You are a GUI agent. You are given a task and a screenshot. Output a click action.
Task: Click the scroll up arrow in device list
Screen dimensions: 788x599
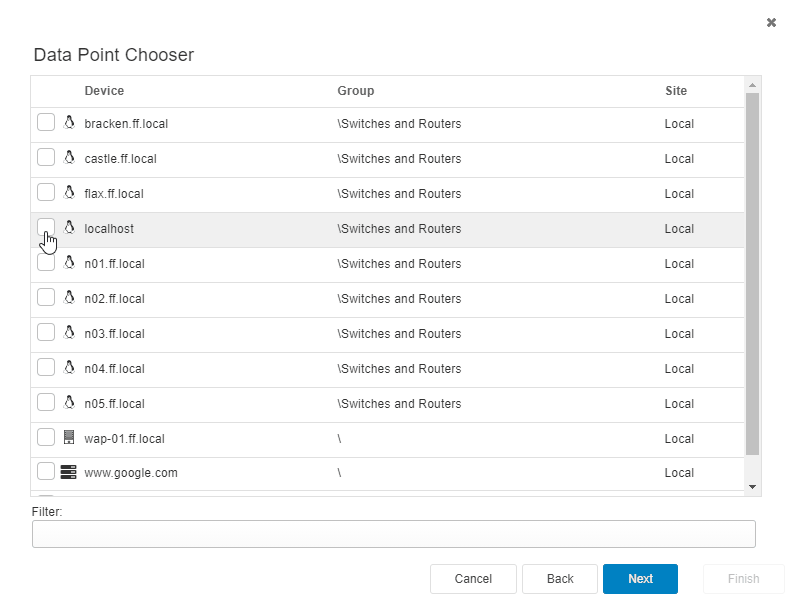click(x=752, y=85)
